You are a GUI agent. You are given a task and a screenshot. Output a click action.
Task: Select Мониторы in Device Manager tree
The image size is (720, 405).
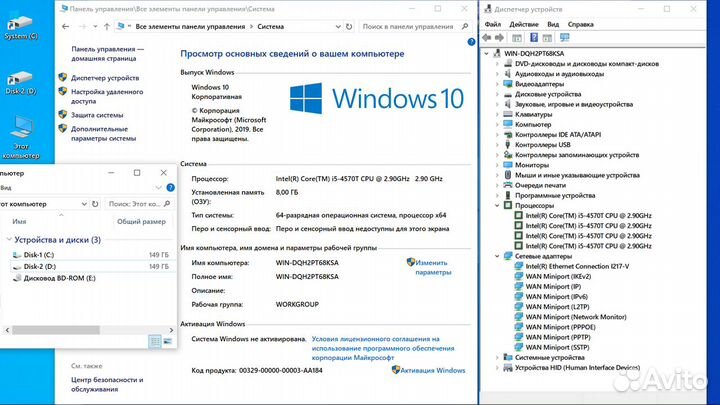(x=532, y=165)
